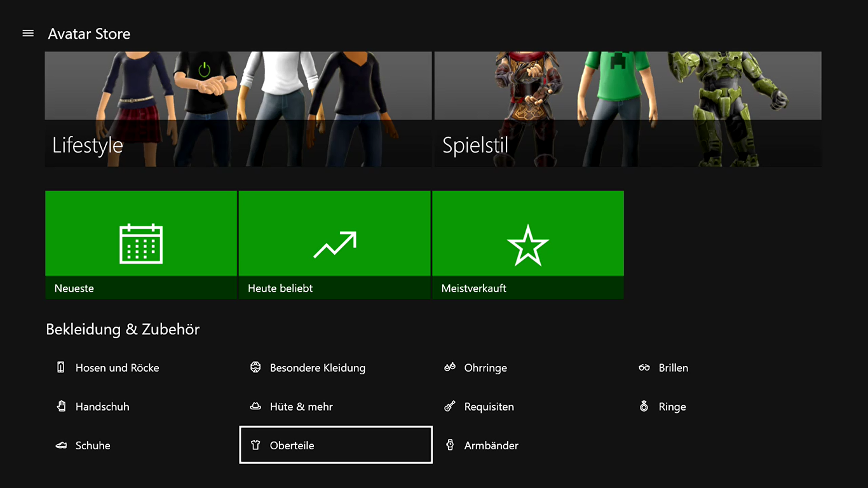Click the Avatar Store title
Screen dimensions: 868x488
(x=89, y=34)
